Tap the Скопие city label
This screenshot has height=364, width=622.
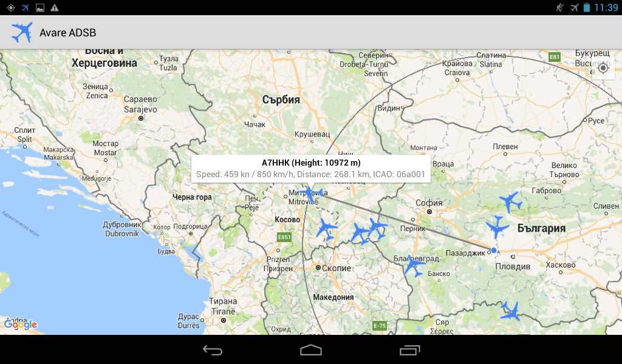pyautogui.click(x=337, y=268)
